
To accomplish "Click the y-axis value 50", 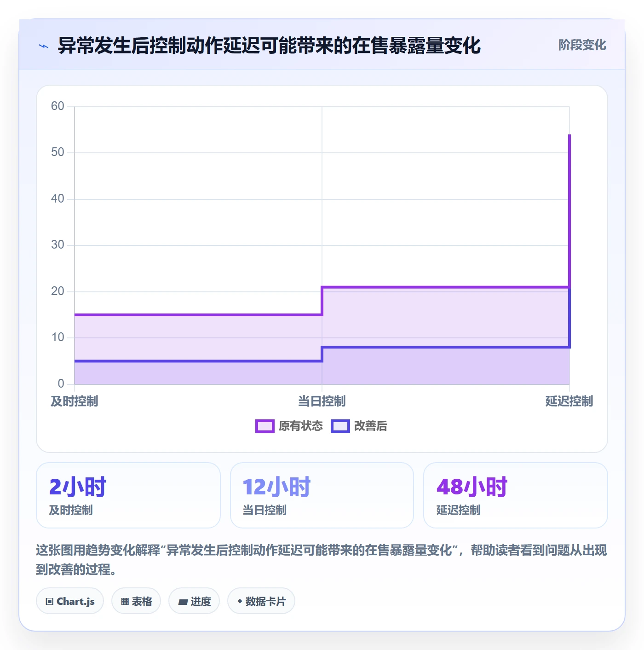I will click(57, 152).
